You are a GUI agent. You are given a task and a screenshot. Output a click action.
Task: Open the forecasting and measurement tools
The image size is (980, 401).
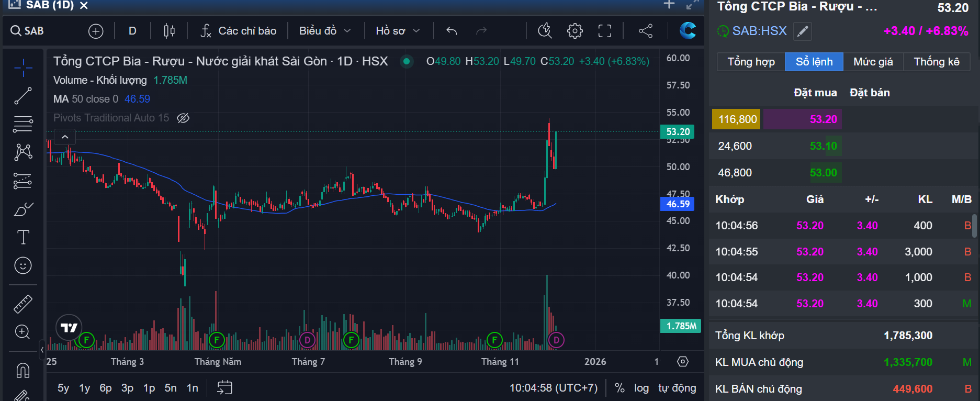(x=23, y=181)
